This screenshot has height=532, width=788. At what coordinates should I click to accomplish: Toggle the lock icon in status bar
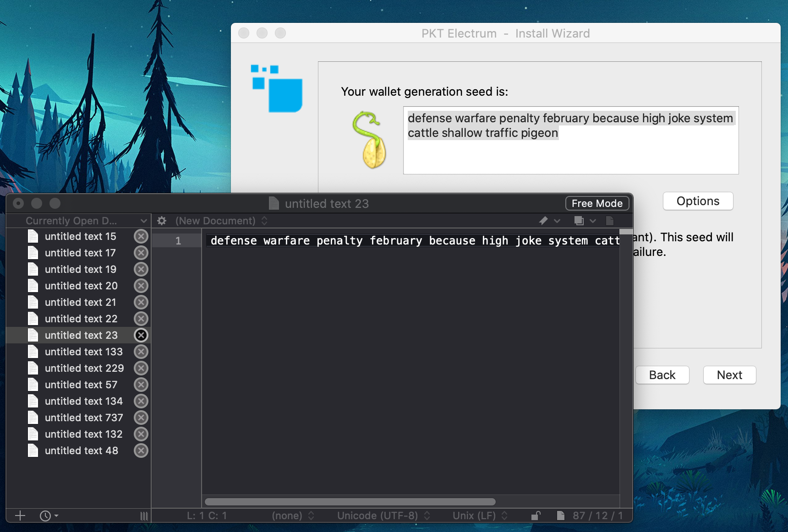pyautogui.click(x=536, y=516)
